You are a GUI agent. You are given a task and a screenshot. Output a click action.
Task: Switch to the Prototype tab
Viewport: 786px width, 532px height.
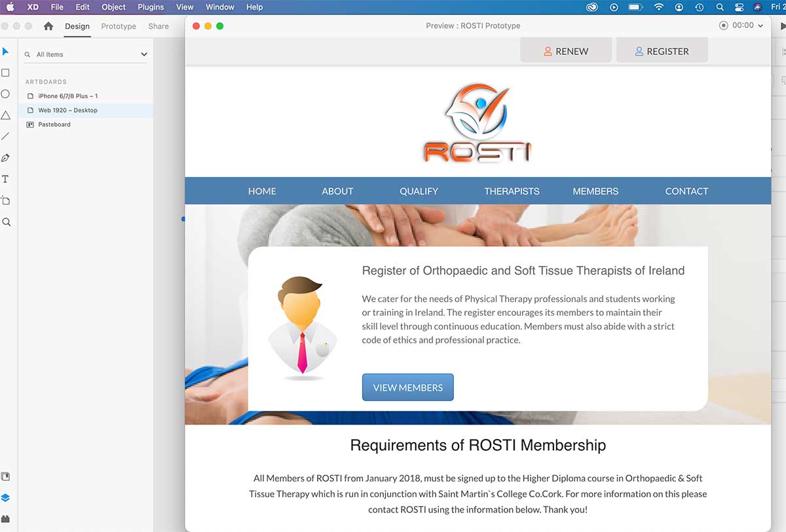119,26
